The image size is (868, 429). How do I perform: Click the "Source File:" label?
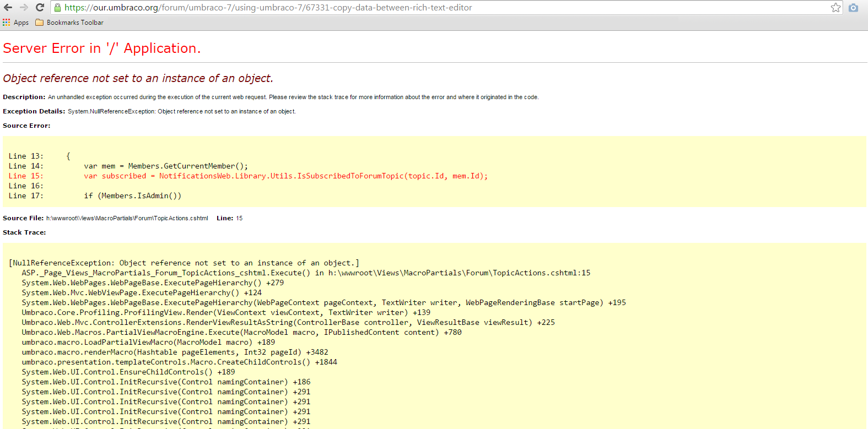[23, 218]
